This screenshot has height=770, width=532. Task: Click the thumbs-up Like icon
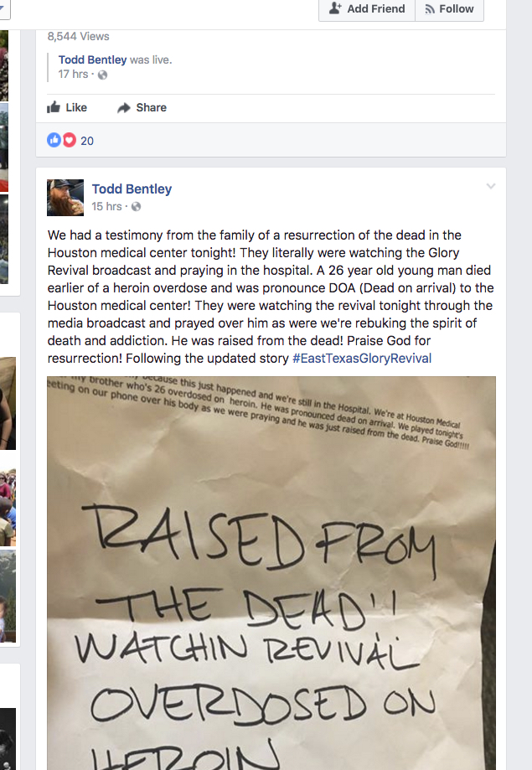pos(54,107)
